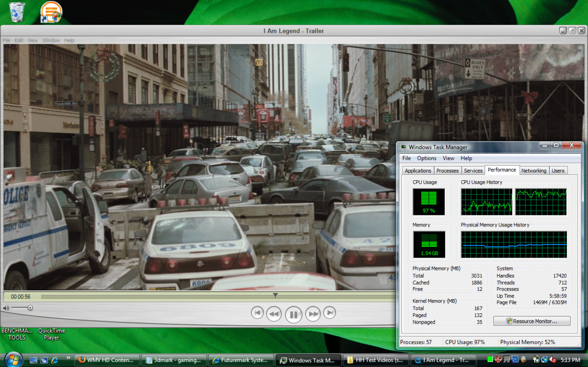Skip to the end of the trailer
588x367 pixels.
click(330, 313)
